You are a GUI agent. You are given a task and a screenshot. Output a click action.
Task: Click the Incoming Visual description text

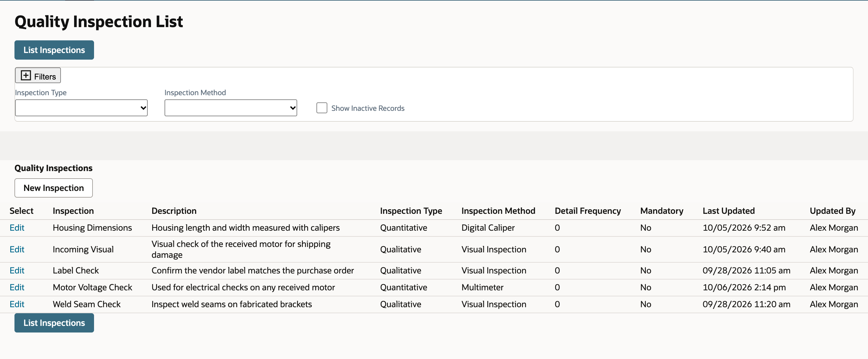tap(241, 249)
